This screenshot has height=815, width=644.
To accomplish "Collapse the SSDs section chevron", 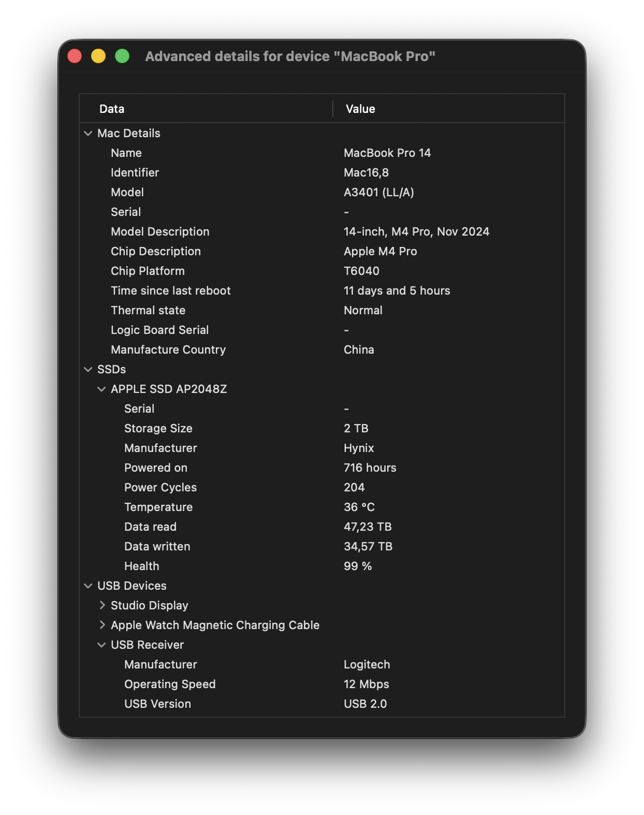I will click(x=88, y=370).
